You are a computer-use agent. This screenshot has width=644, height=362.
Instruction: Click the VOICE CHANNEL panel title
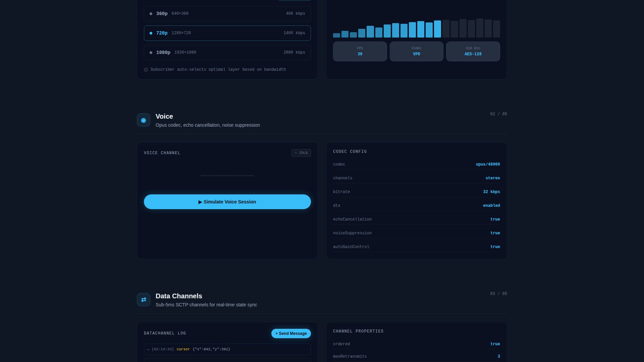coord(162,153)
